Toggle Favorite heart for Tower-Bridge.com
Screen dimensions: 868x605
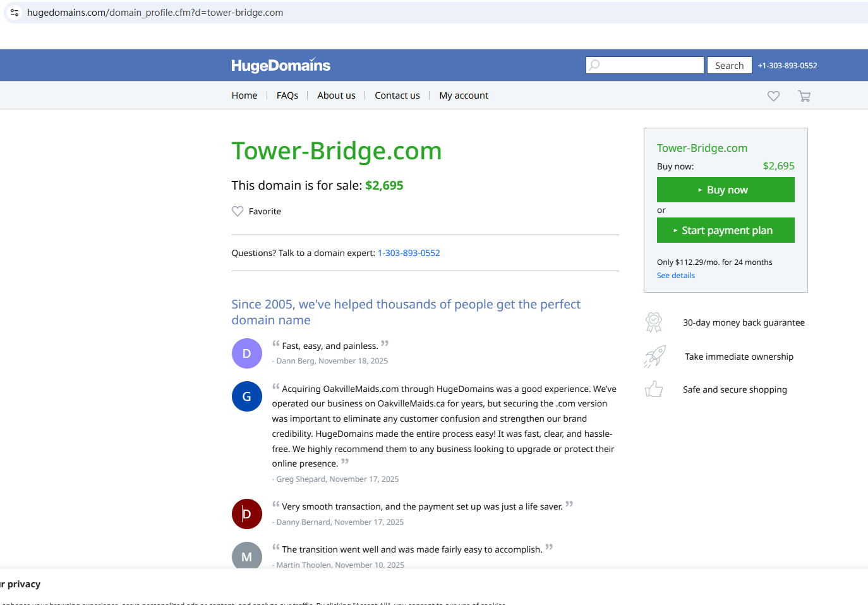(x=238, y=211)
